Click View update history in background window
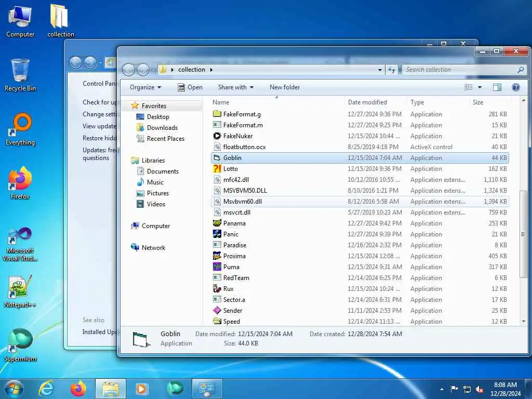The image size is (532, 399). click(99, 126)
